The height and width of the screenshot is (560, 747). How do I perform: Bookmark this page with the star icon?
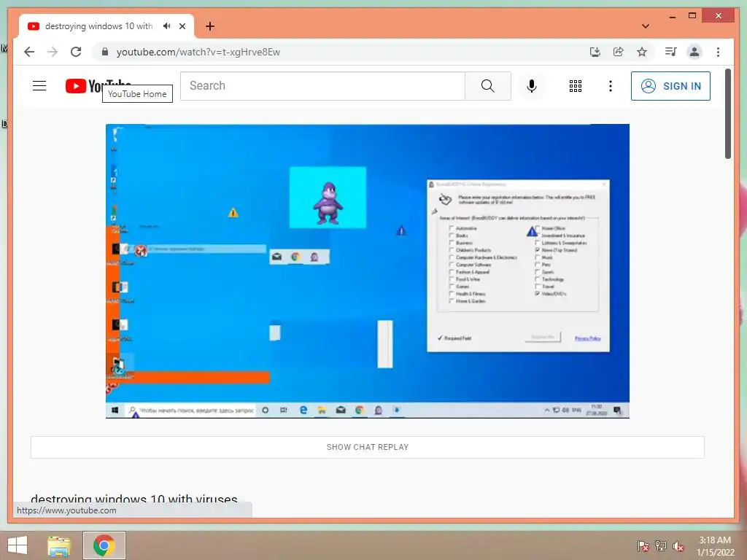click(642, 52)
